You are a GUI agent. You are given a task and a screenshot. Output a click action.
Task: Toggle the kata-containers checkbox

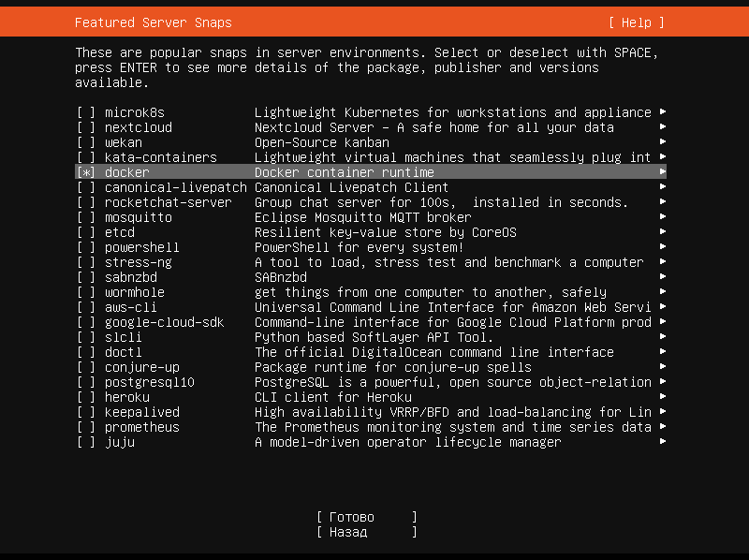pyautogui.click(x=86, y=157)
